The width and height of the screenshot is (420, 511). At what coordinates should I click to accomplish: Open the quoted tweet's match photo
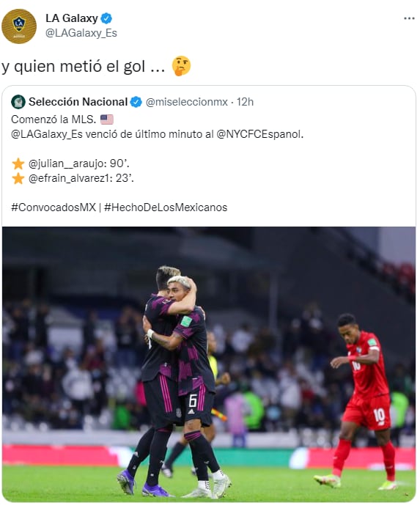[x=209, y=364]
